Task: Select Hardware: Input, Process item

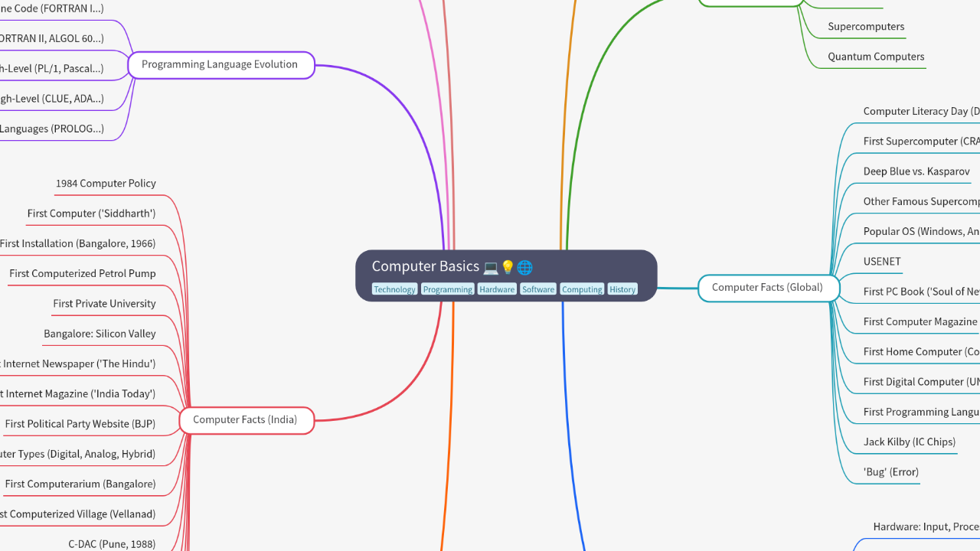Action: (x=926, y=527)
